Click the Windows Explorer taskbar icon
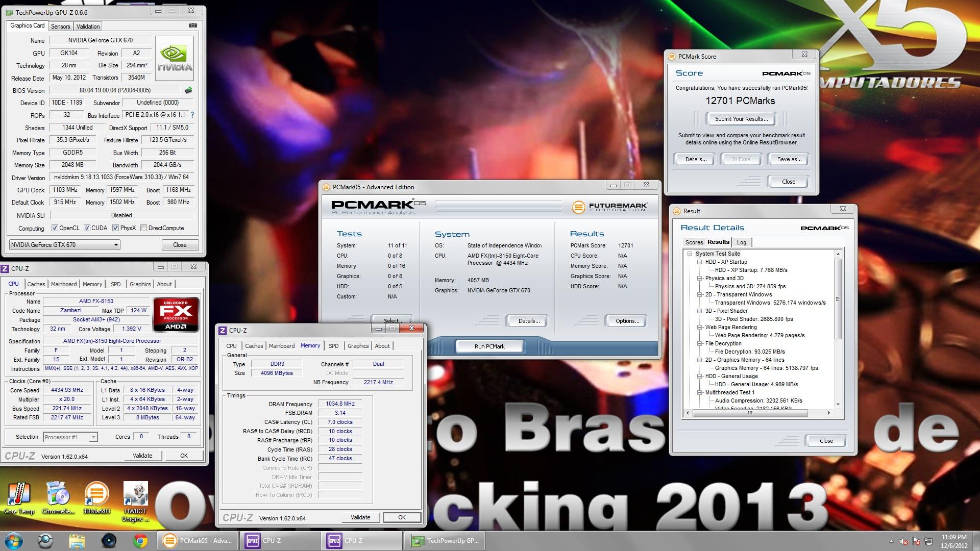This screenshot has height=551, width=980. click(77, 541)
